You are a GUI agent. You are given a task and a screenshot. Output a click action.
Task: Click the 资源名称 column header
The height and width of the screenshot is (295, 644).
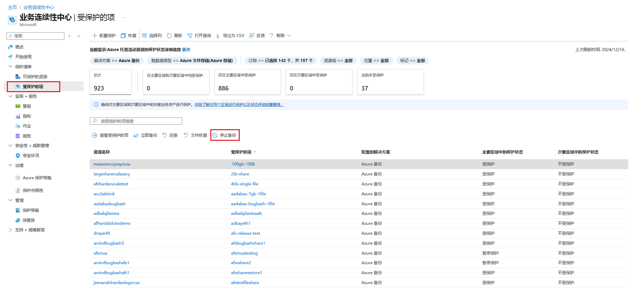(102, 152)
